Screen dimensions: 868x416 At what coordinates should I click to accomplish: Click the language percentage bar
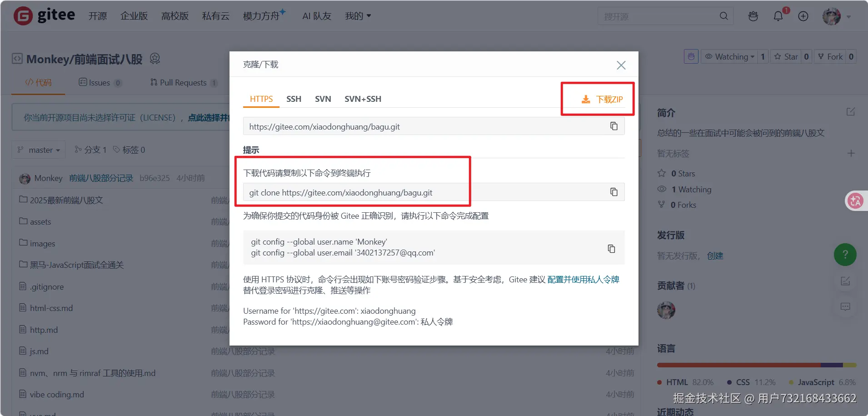click(x=757, y=365)
